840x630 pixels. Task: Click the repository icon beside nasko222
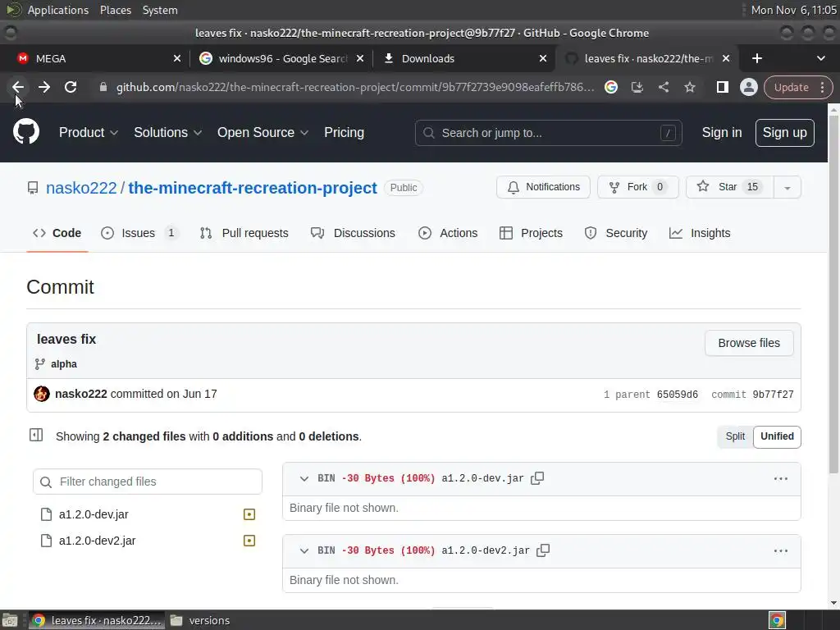33,188
